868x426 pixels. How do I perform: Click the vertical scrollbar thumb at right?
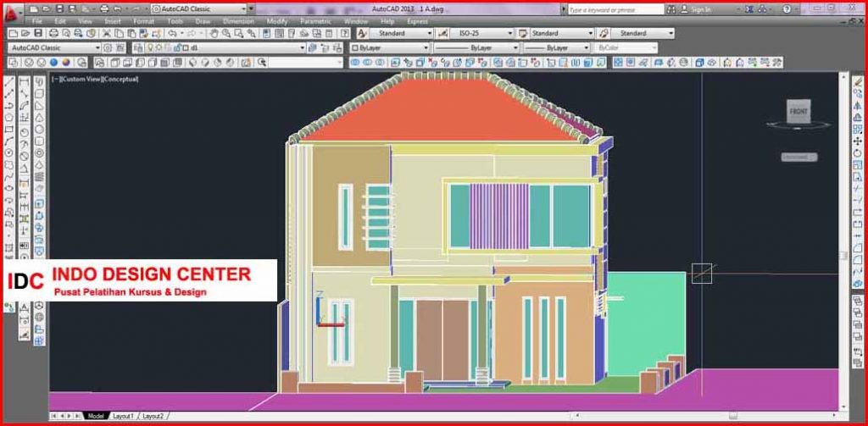click(843, 256)
